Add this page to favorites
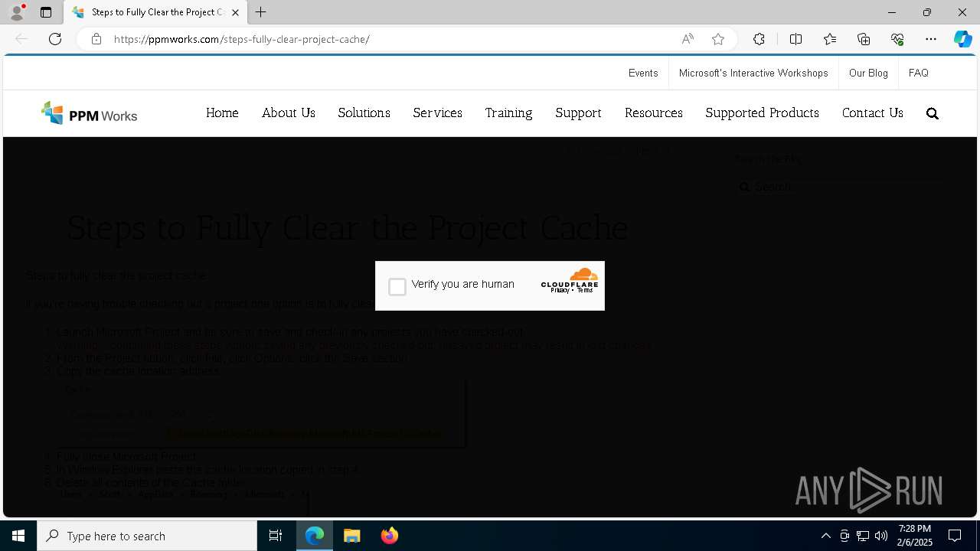 coord(718,39)
